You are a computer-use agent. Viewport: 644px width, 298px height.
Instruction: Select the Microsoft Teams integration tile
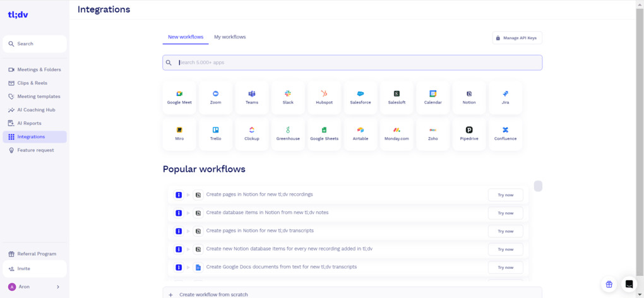tap(252, 98)
